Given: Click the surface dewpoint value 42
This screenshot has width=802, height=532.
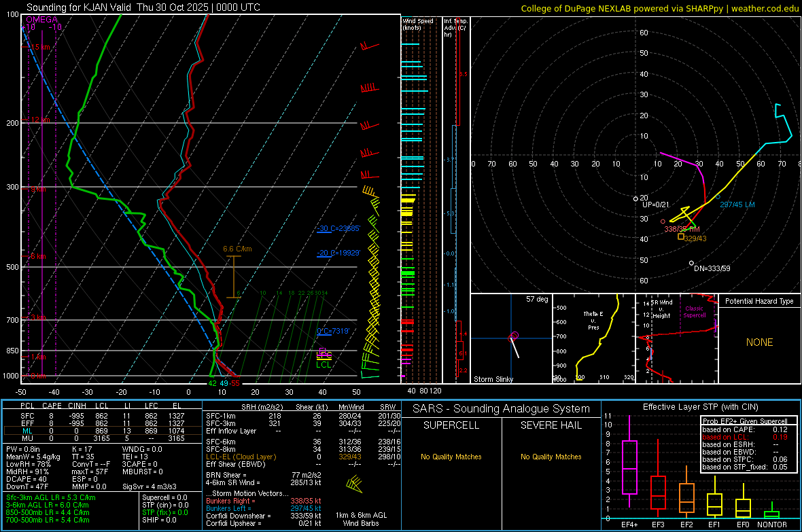Looking at the screenshot, I should [212, 384].
